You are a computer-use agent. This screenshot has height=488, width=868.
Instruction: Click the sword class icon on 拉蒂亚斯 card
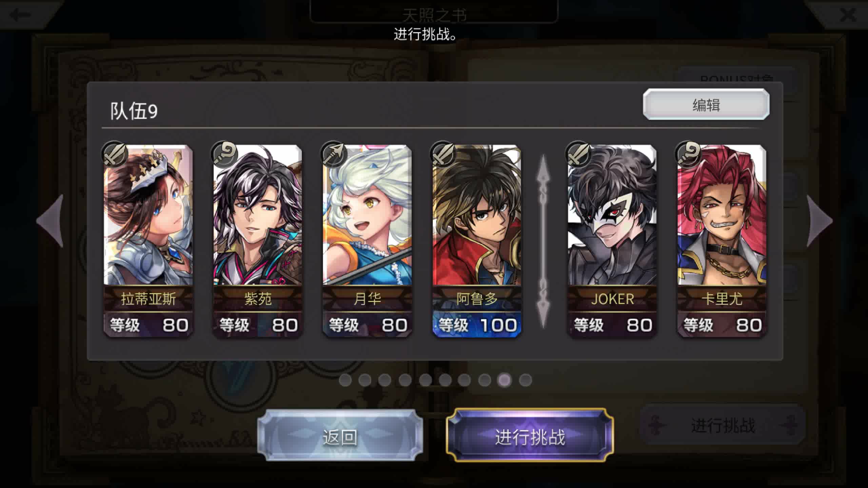115,155
